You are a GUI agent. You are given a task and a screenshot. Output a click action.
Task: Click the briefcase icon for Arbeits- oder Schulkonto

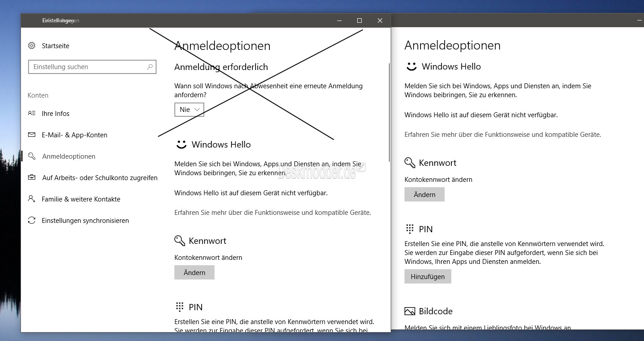coord(32,177)
